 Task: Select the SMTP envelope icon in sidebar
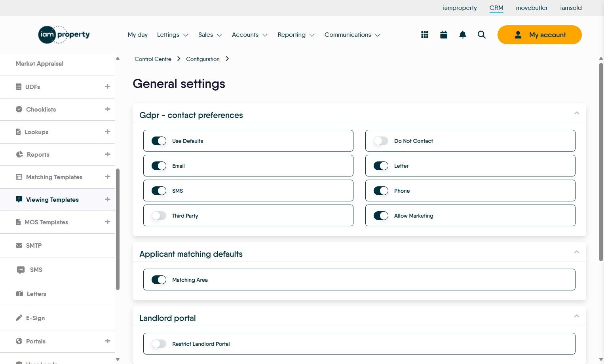click(19, 245)
